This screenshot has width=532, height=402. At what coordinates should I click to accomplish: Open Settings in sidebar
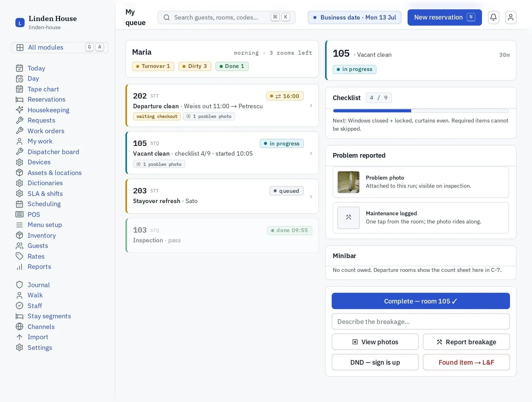tap(40, 348)
